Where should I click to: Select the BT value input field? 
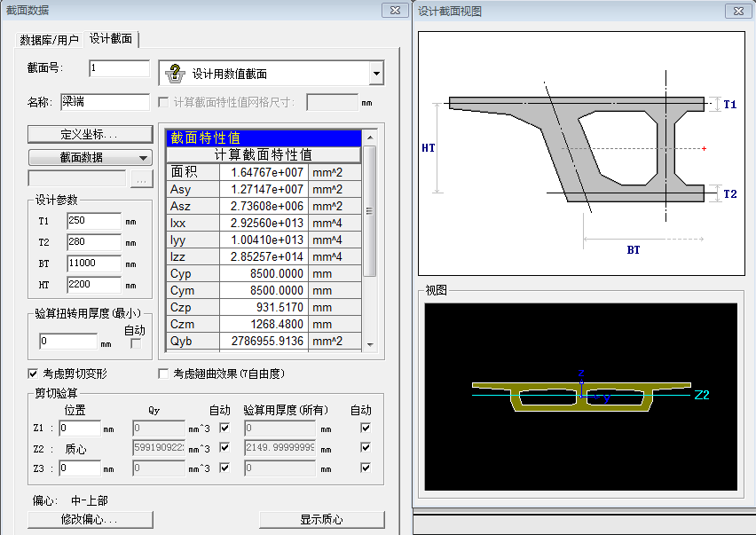(93, 264)
